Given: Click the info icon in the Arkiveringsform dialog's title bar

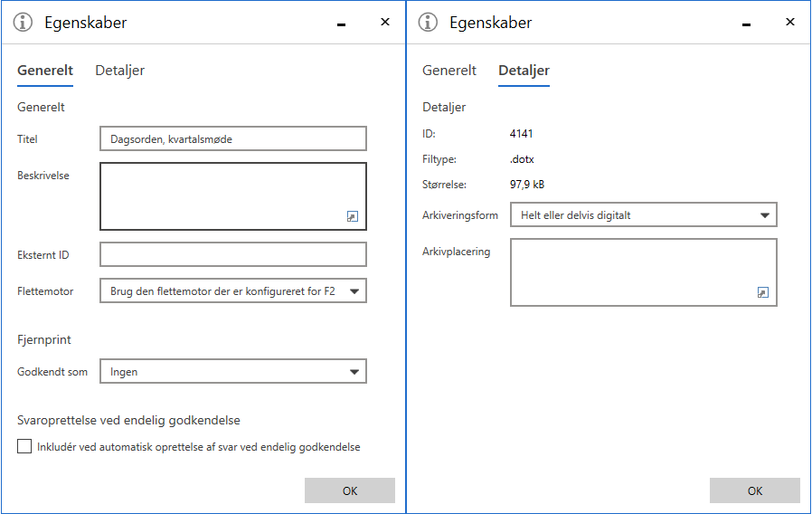Looking at the screenshot, I should point(429,23).
